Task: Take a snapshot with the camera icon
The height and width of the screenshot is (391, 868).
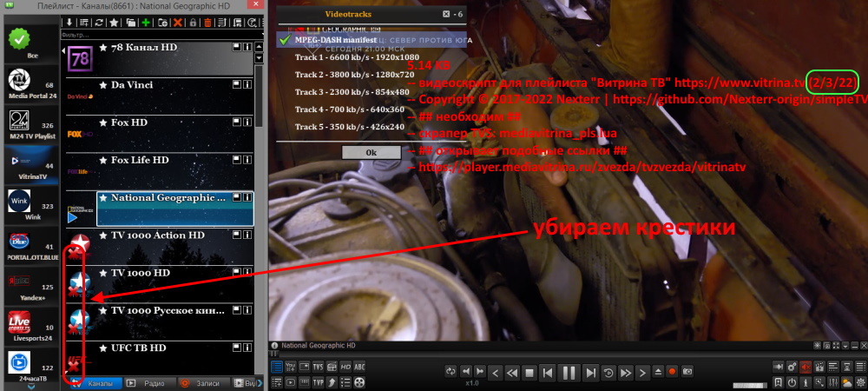Action: (x=687, y=371)
